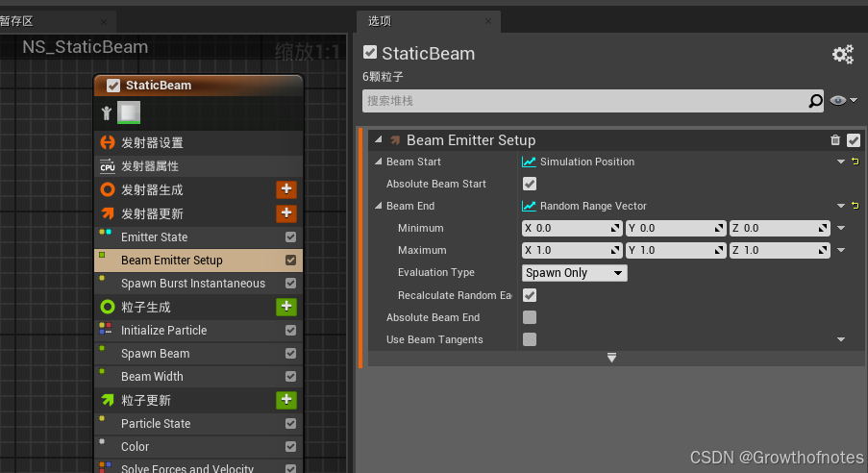Collapse Beam Emitter Setup section triangle

tap(379, 139)
